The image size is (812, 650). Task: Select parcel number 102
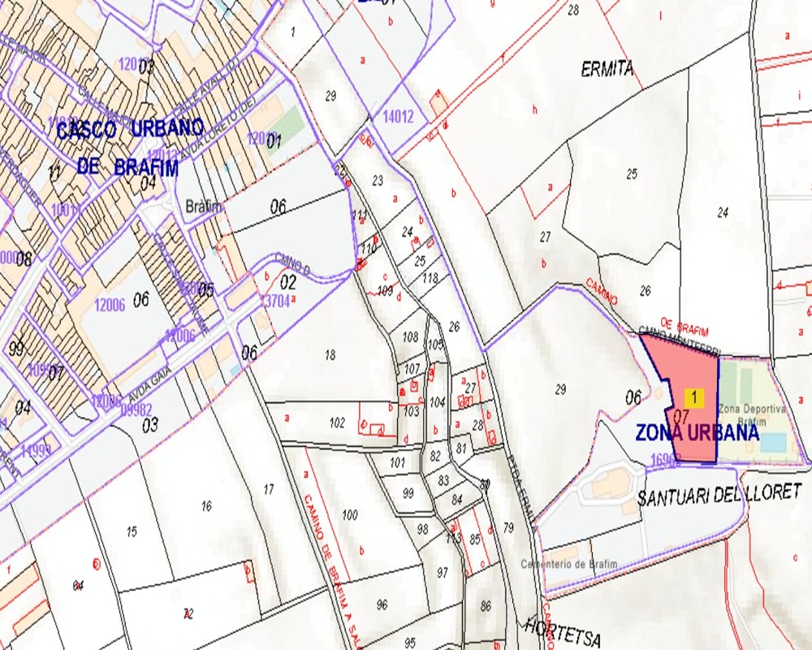tap(337, 422)
